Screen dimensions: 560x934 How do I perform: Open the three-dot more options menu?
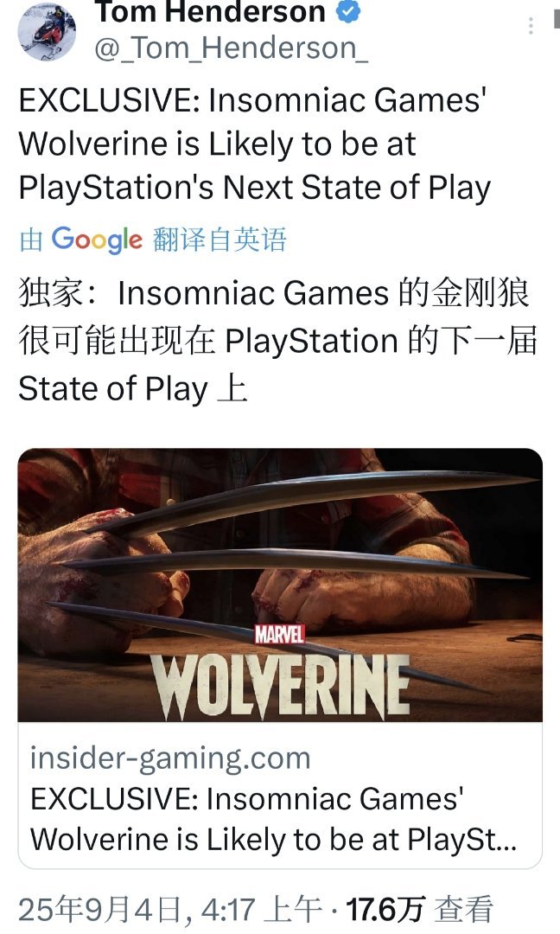[531, 26]
